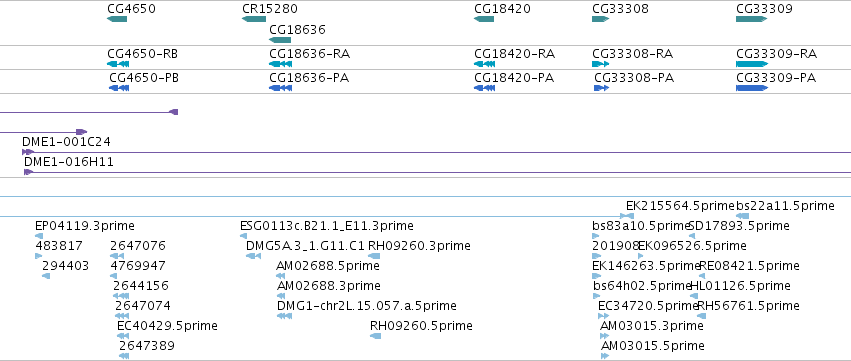Open the CG18420-PA protein label

click(x=514, y=78)
